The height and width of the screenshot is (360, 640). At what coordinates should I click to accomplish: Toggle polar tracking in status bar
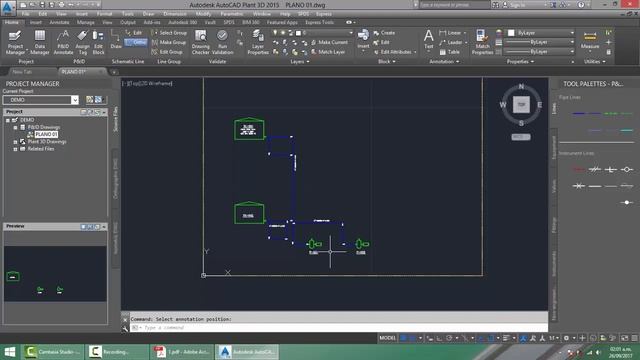coord(449,338)
